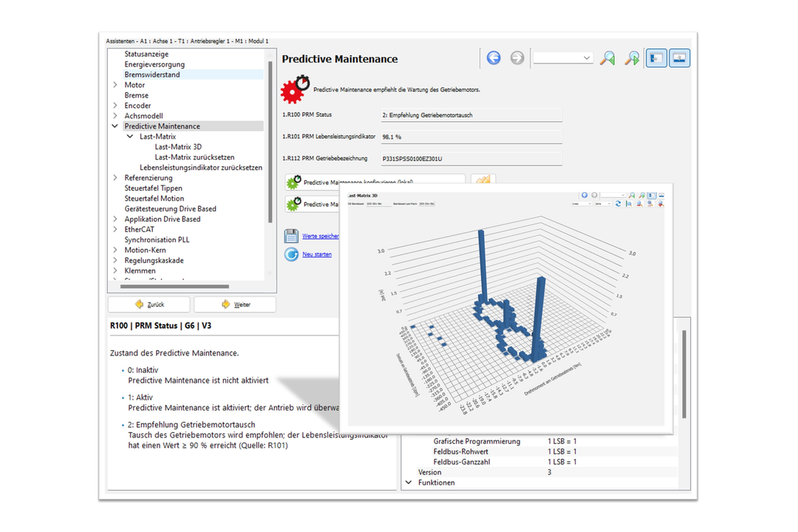
Task: Click the blue back navigation arrow
Action: (x=493, y=58)
